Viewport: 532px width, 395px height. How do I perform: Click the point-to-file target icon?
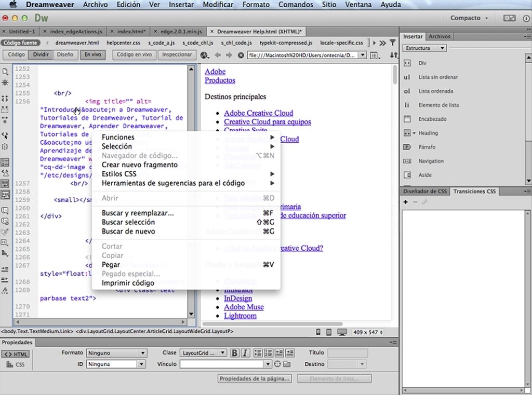coord(277,364)
